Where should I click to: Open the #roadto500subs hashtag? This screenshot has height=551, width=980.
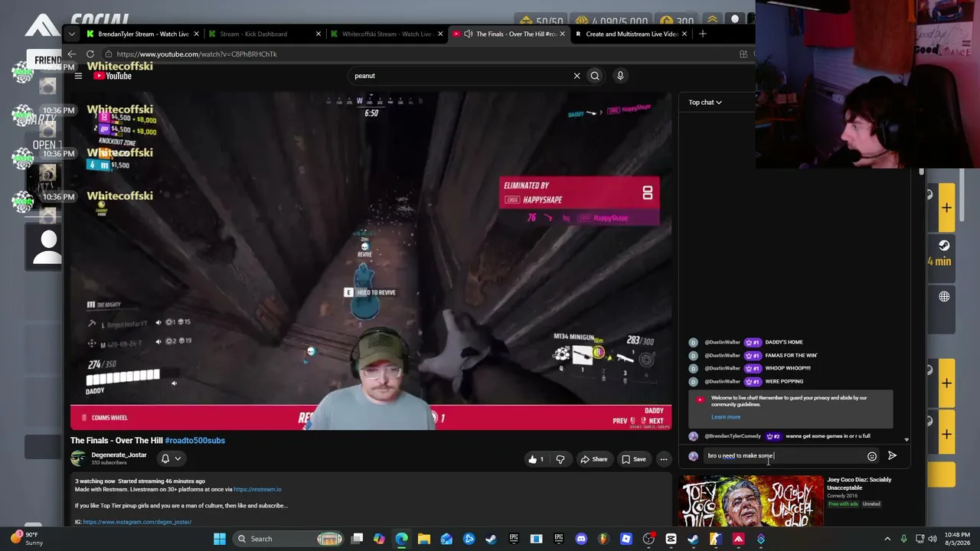(195, 441)
